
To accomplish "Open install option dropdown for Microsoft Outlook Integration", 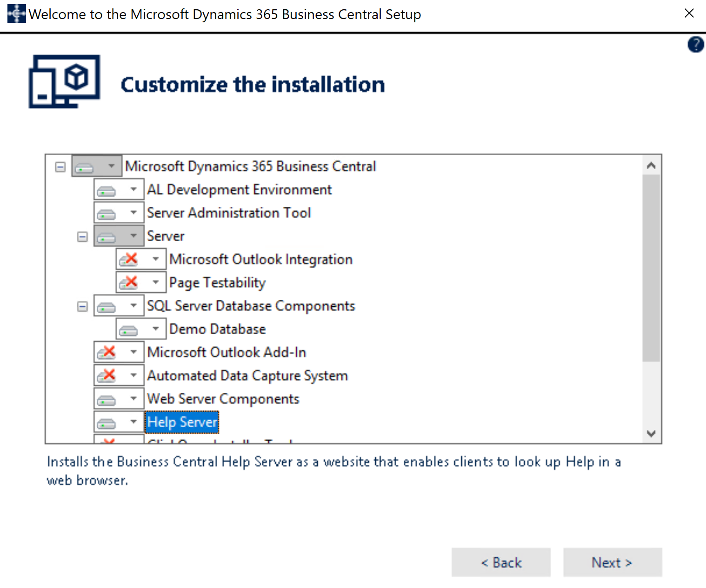I will [x=156, y=259].
